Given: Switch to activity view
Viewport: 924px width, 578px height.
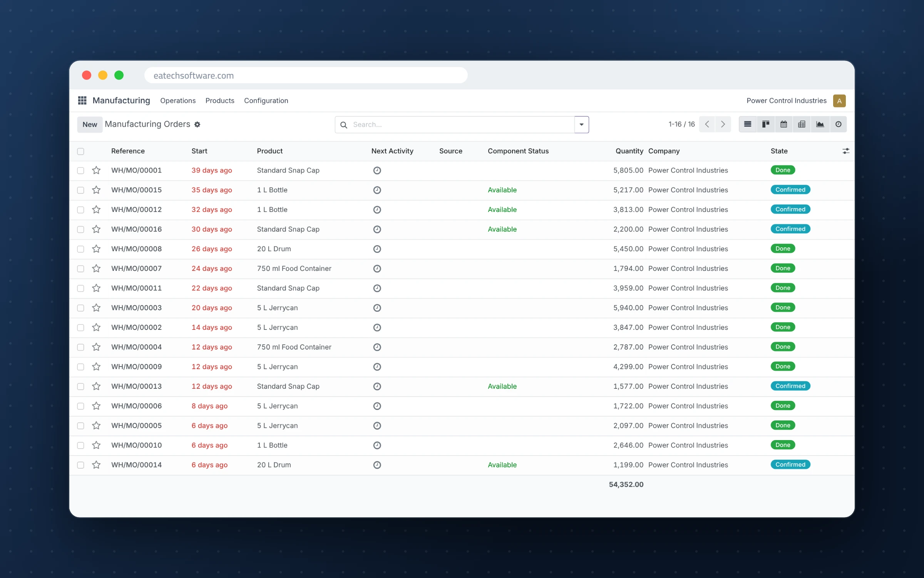Looking at the screenshot, I should [838, 124].
